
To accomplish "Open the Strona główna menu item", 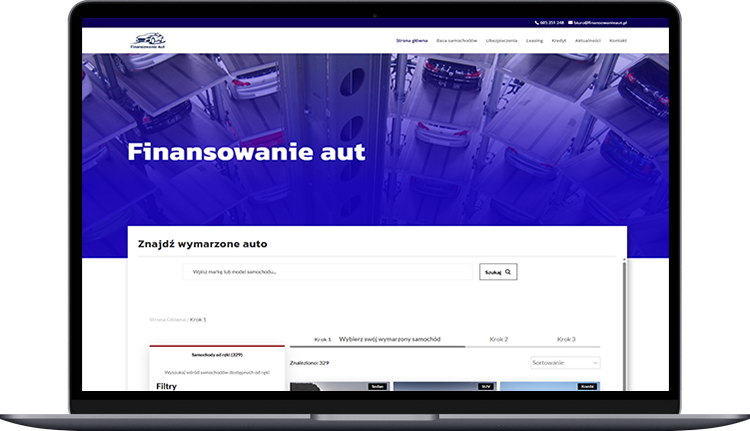I will coord(411,41).
